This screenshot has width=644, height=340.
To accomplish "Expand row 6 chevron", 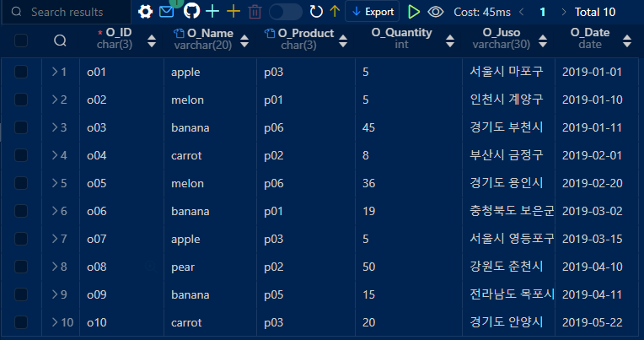I will tap(55, 211).
